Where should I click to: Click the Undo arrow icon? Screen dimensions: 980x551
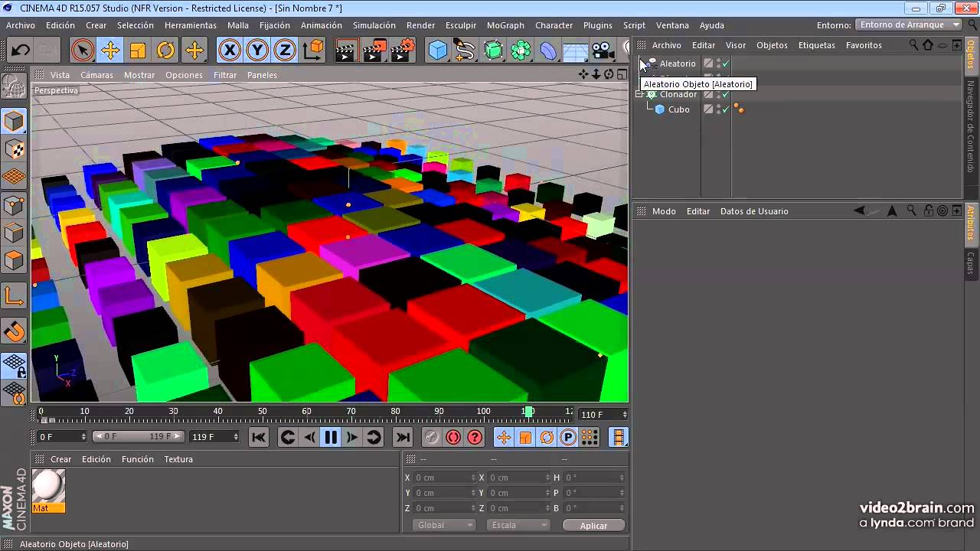21,51
